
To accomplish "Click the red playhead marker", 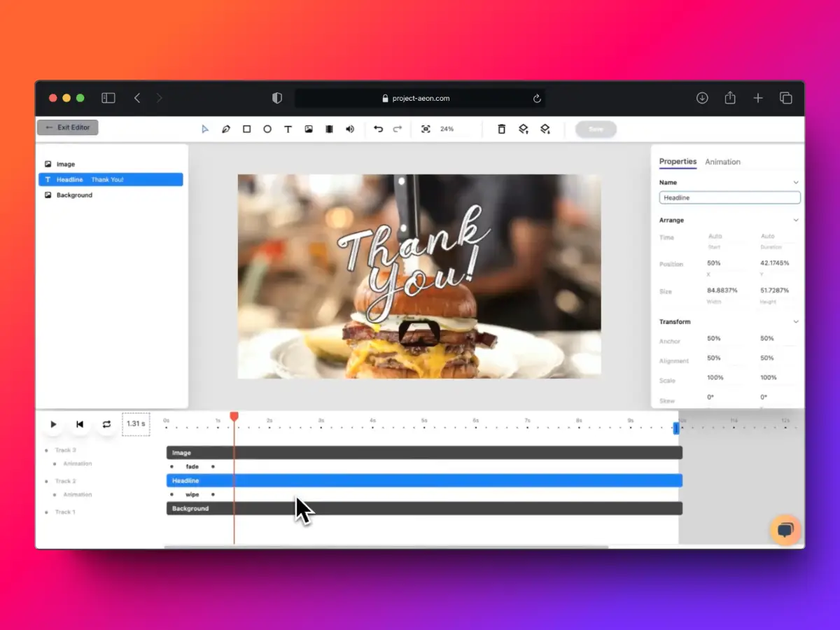I will pos(234,416).
